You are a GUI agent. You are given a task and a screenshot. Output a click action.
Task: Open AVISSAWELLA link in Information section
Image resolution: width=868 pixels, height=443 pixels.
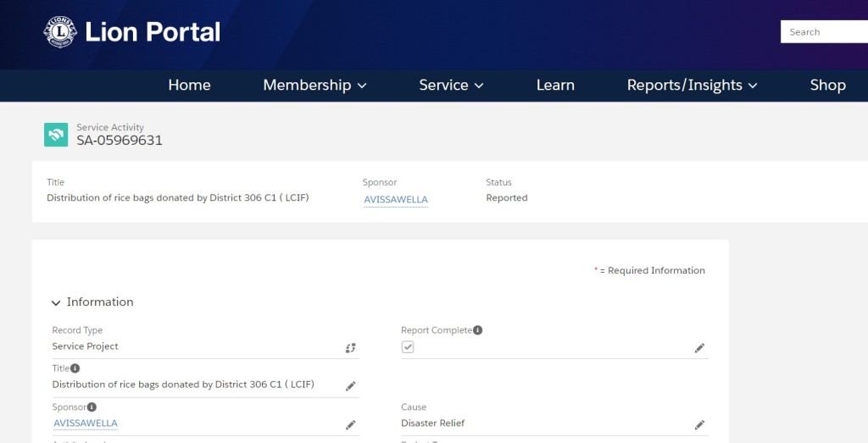coord(86,423)
